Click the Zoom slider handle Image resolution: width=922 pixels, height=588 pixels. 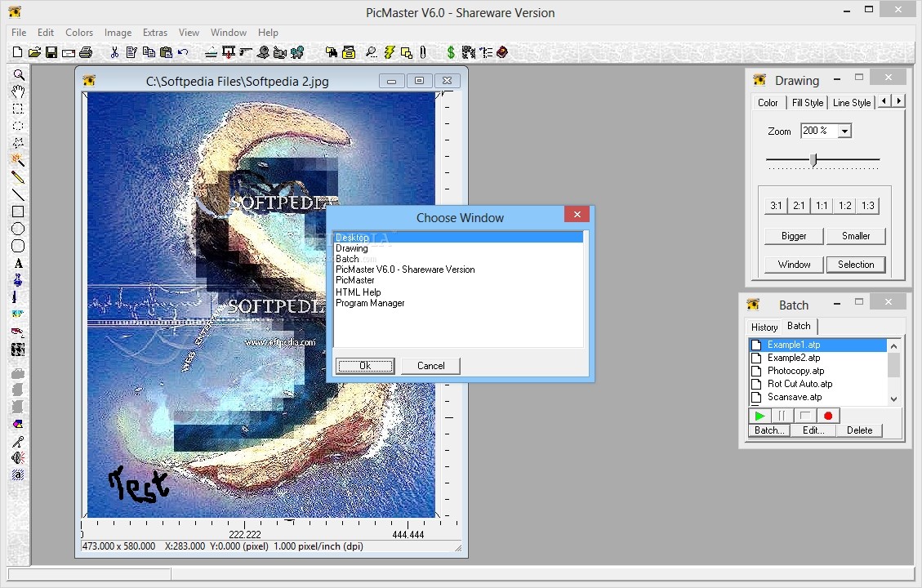[x=814, y=160]
